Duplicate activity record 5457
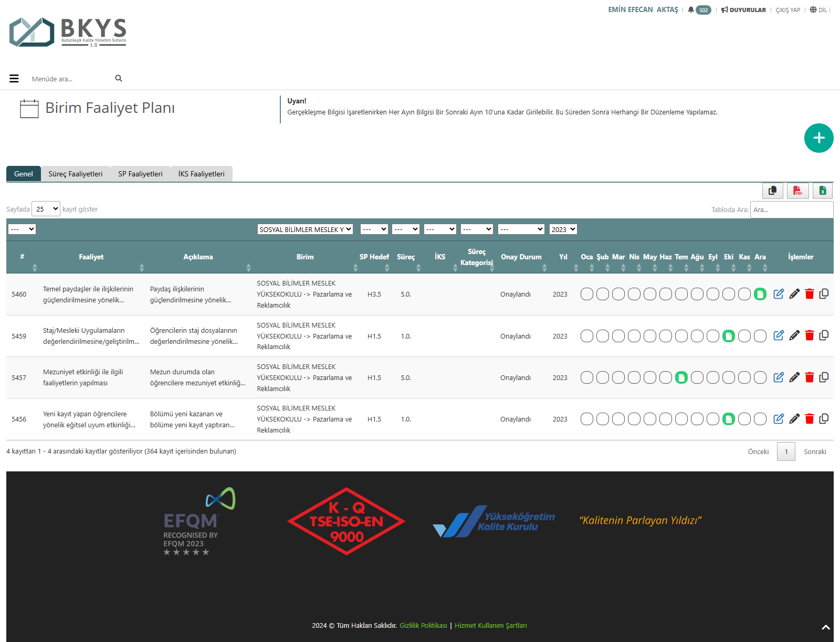The width and height of the screenshot is (840, 642). 824,377
